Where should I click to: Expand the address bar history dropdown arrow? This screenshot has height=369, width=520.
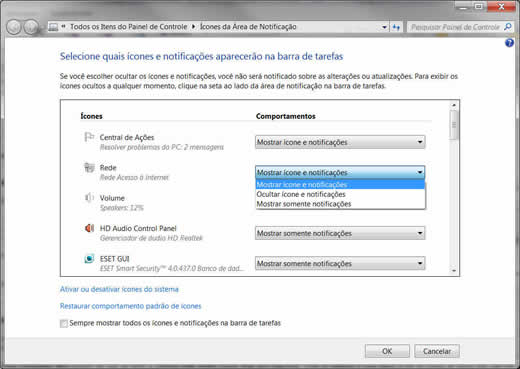pyautogui.click(x=384, y=27)
